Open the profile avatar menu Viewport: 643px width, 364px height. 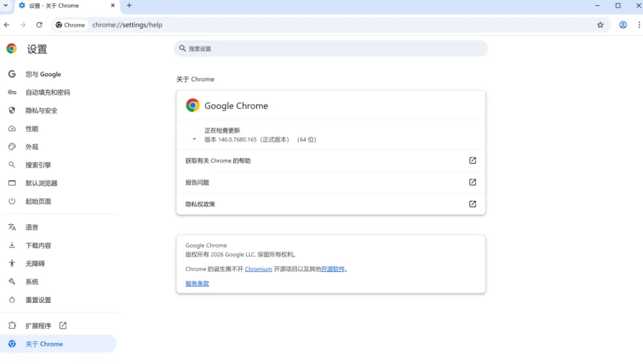coord(623,25)
